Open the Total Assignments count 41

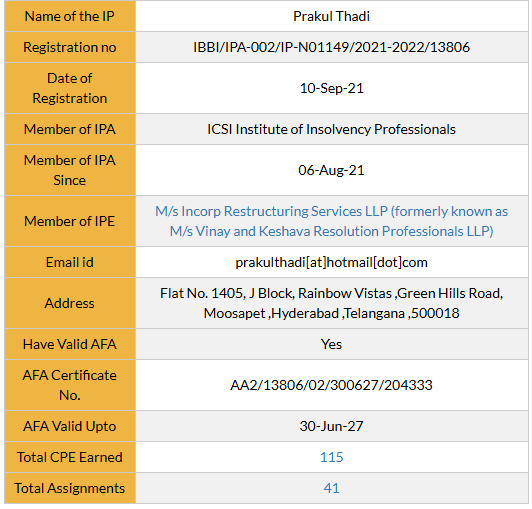(331, 488)
